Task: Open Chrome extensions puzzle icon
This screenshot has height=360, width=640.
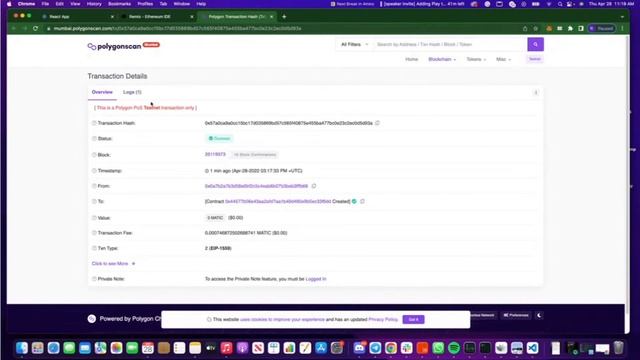Action: (x=570, y=29)
